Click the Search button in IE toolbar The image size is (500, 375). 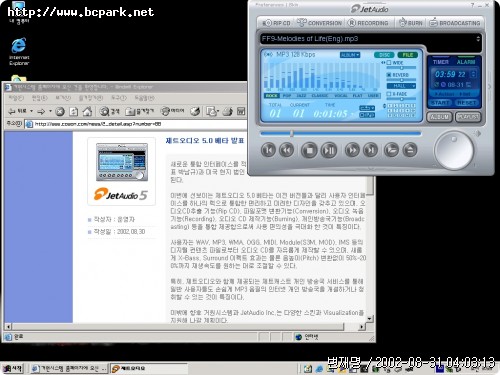109,111
